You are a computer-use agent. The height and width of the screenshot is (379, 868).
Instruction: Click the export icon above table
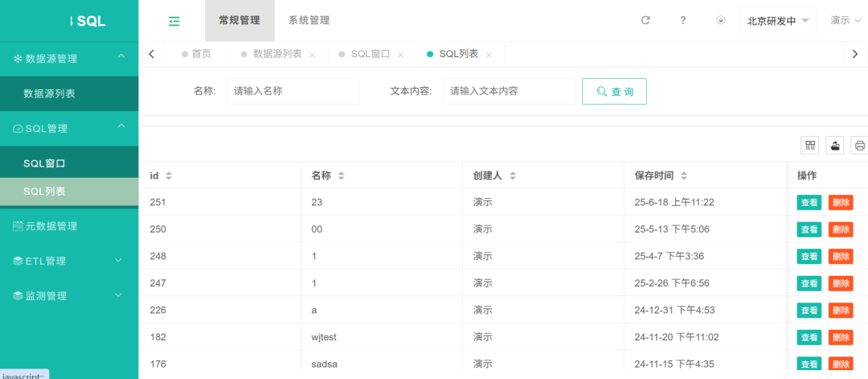coord(835,146)
